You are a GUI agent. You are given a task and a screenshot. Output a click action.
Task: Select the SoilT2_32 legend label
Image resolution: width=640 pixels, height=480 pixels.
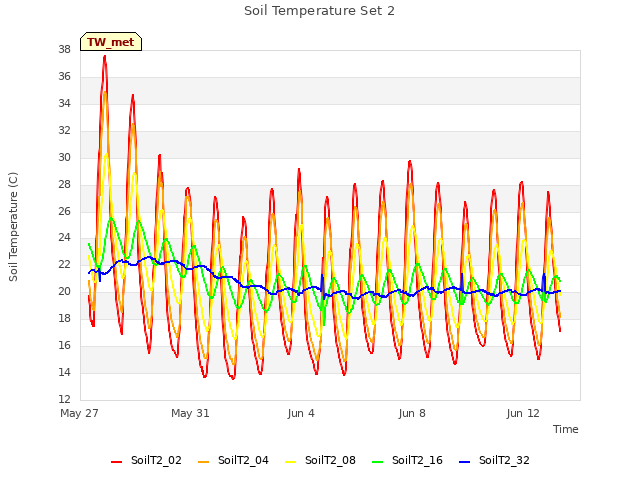point(504,460)
